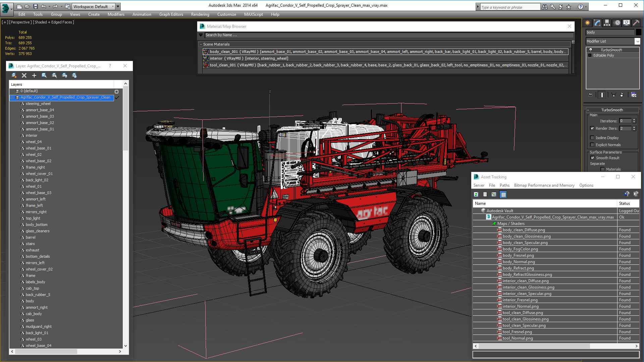Toggle the Render Iters checkbox

point(592,128)
